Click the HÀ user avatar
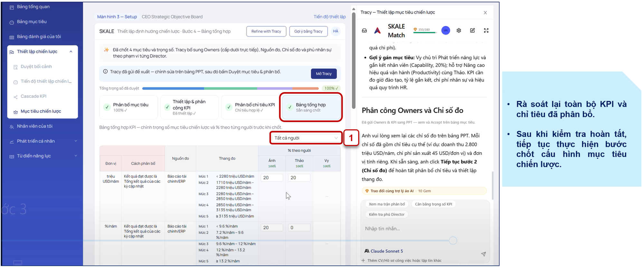Image resolution: width=644 pixels, height=267 pixels. click(x=336, y=31)
